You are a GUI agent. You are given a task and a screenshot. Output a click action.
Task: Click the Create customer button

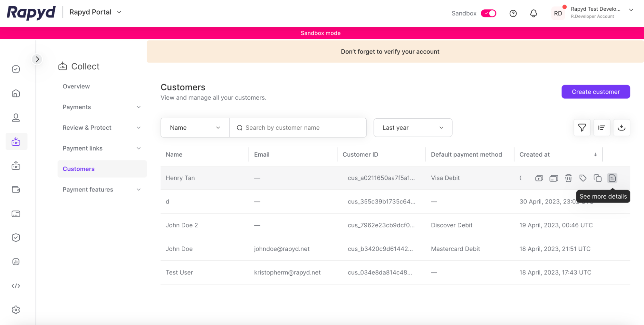coord(595,92)
